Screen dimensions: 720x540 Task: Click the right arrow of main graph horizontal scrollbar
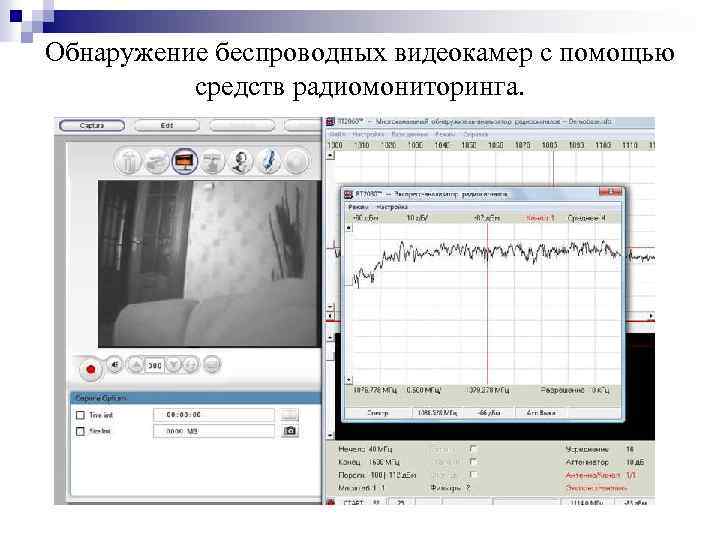[651, 316]
